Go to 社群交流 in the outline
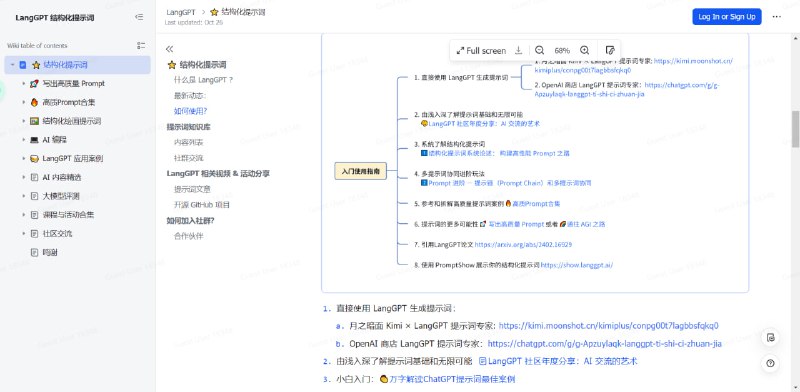The height and width of the screenshot is (392, 800). [x=189, y=158]
